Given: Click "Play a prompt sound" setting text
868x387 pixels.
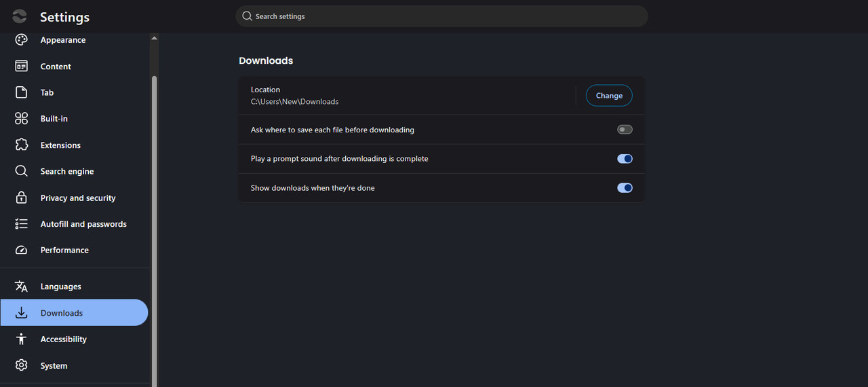Looking at the screenshot, I should click(339, 159).
